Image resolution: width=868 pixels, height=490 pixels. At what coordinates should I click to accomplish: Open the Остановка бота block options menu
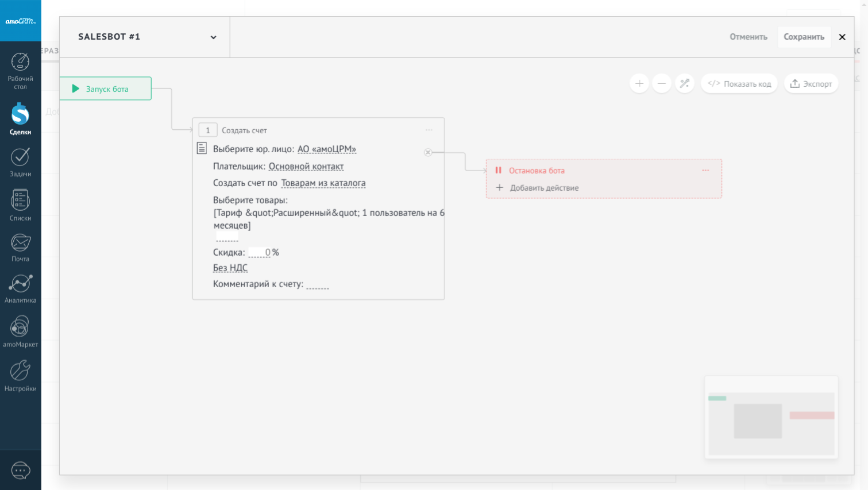tap(705, 171)
